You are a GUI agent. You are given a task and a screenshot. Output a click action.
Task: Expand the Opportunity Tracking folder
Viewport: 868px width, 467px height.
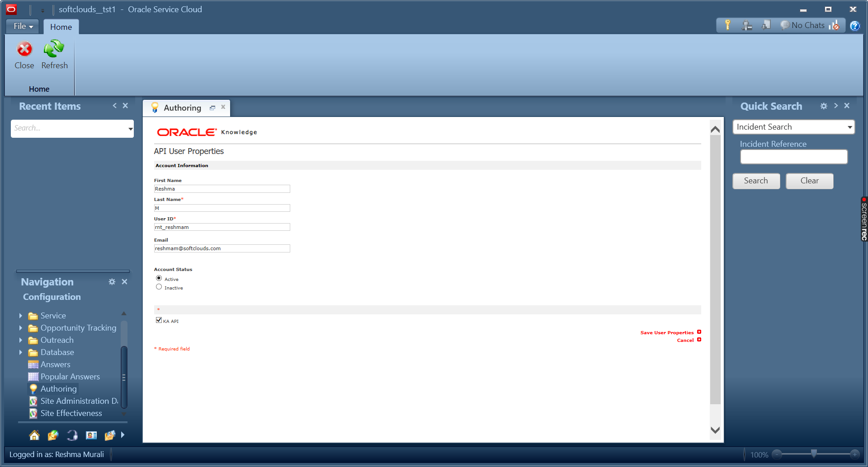click(21, 328)
